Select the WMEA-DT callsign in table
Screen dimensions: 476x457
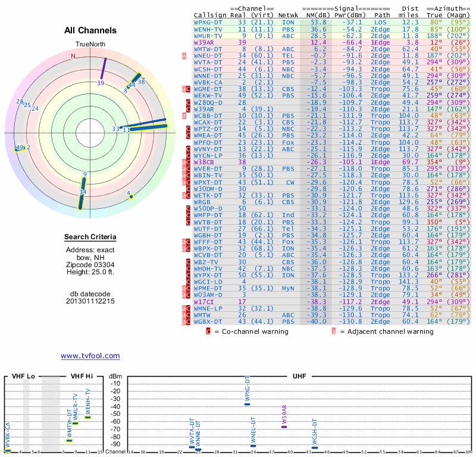208,136
